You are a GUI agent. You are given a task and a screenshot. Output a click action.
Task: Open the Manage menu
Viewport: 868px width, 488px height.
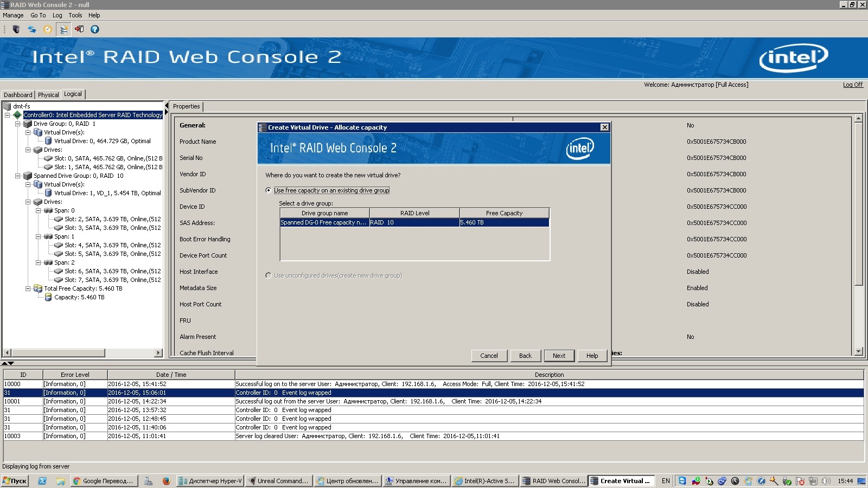click(13, 15)
